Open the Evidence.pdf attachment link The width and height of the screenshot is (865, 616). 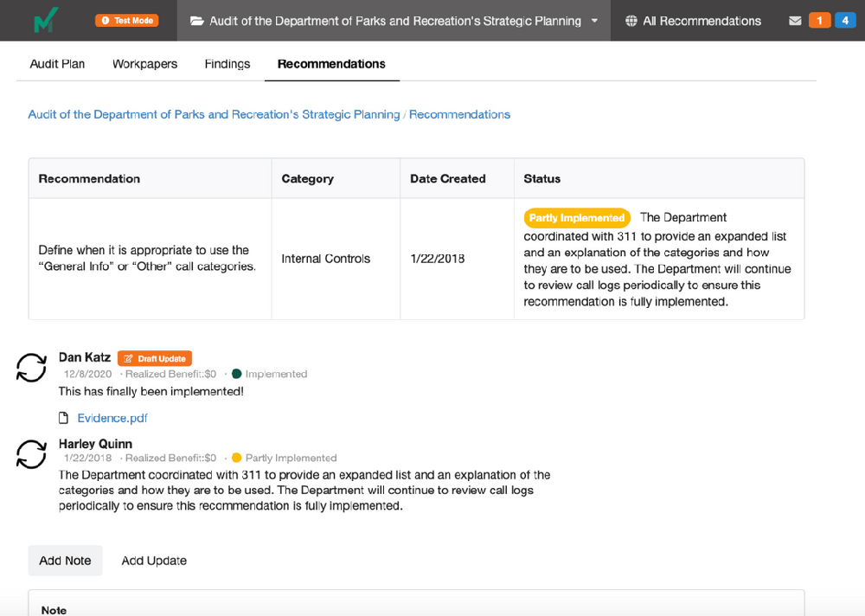coord(112,418)
